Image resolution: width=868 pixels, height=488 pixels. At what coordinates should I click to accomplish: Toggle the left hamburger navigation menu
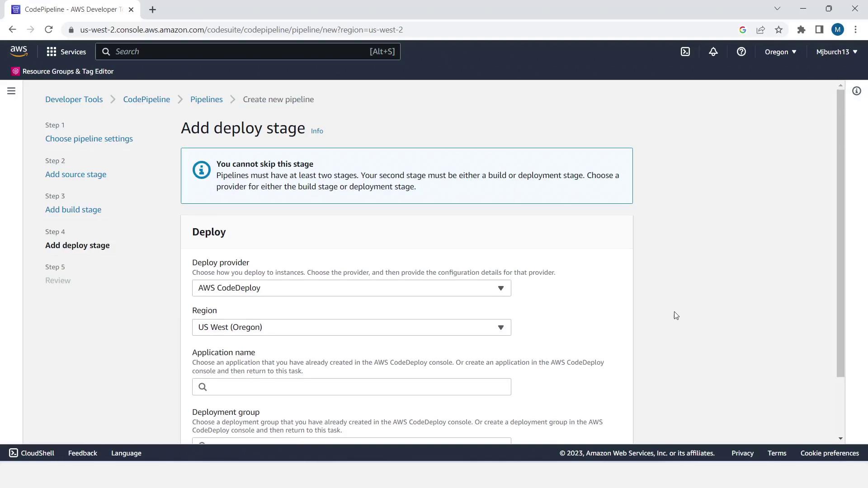click(11, 91)
